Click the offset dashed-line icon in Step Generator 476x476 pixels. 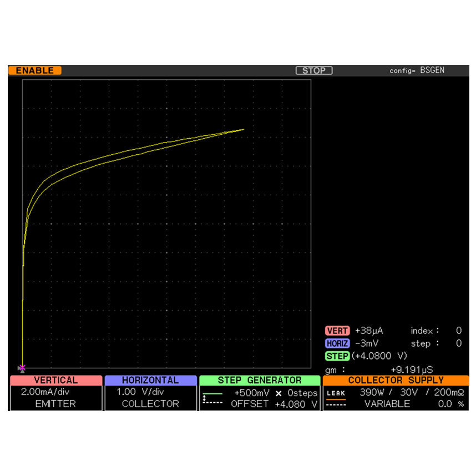coord(212,402)
